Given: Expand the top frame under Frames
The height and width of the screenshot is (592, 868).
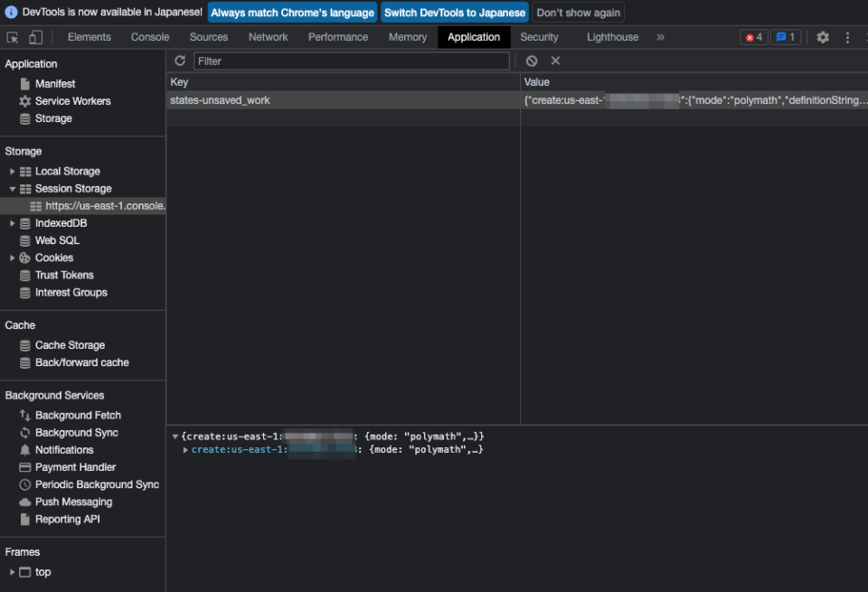Looking at the screenshot, I should coord(13,571).
